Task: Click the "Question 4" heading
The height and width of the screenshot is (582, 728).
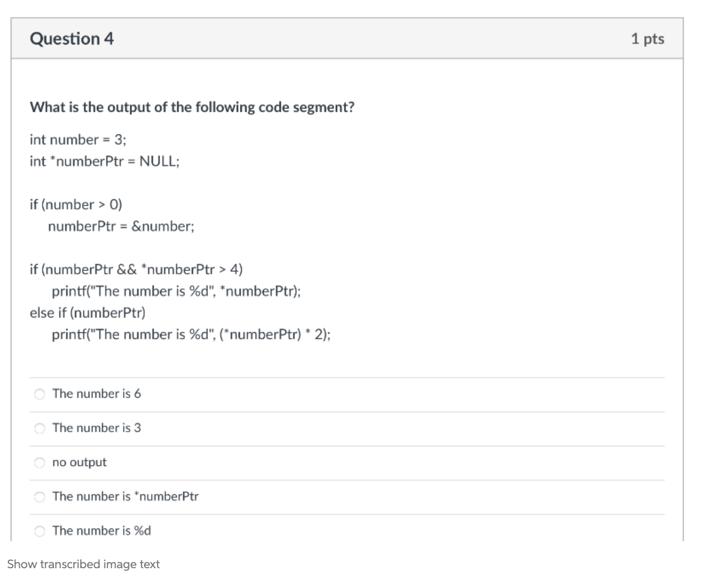Action: [x=71, y=38]
